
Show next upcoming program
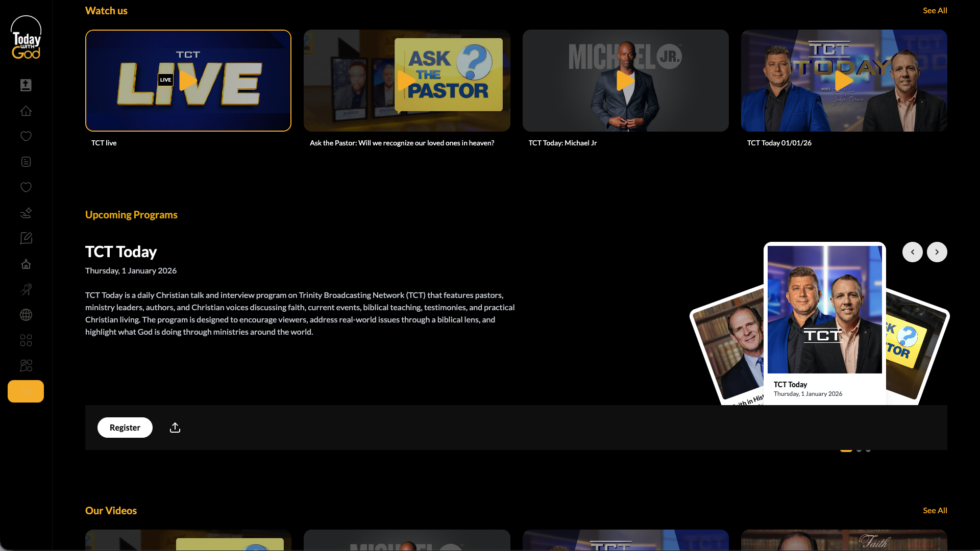click(937, 252)
